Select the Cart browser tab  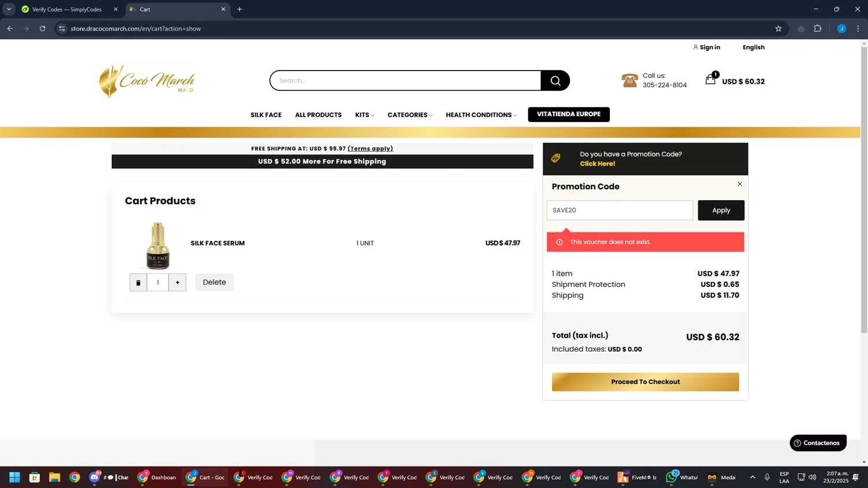point(178,9)
